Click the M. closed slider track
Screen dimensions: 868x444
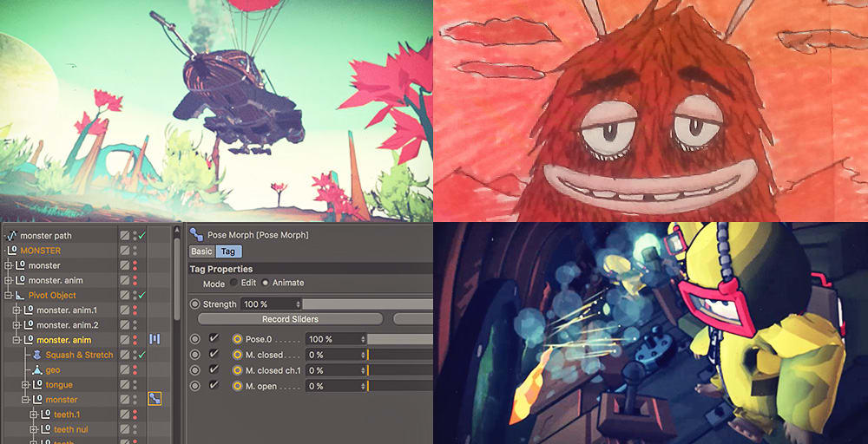click(399, 355)
